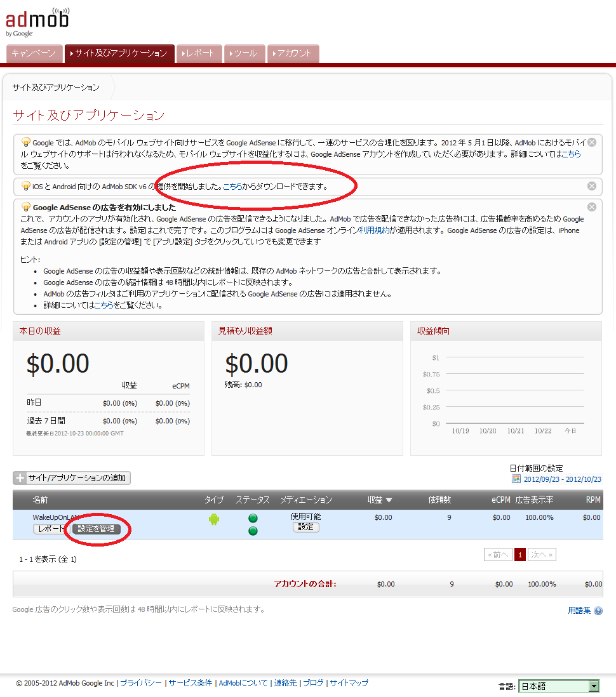Click the mediation 設定 button
Screen dimensions: 616x697
click(x=305, y=528)
